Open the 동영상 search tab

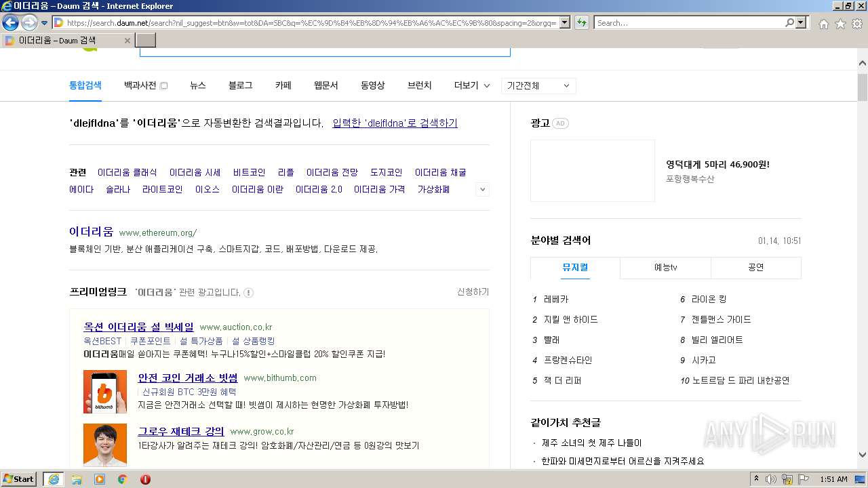point(373,85)
